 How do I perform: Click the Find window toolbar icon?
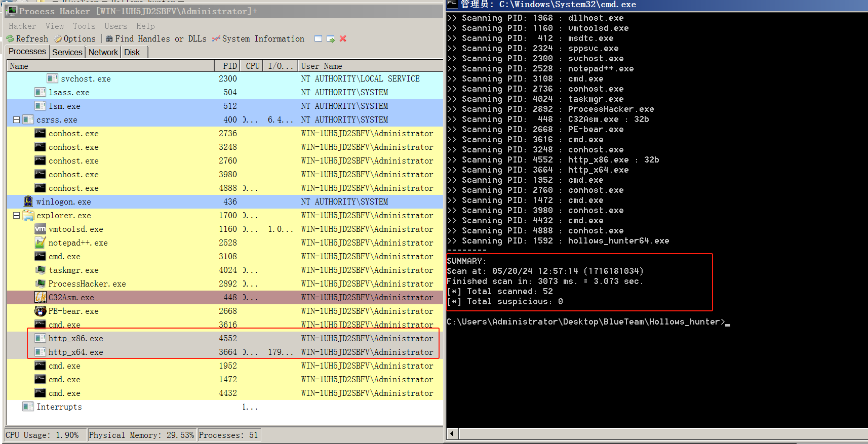click(318, 38)
